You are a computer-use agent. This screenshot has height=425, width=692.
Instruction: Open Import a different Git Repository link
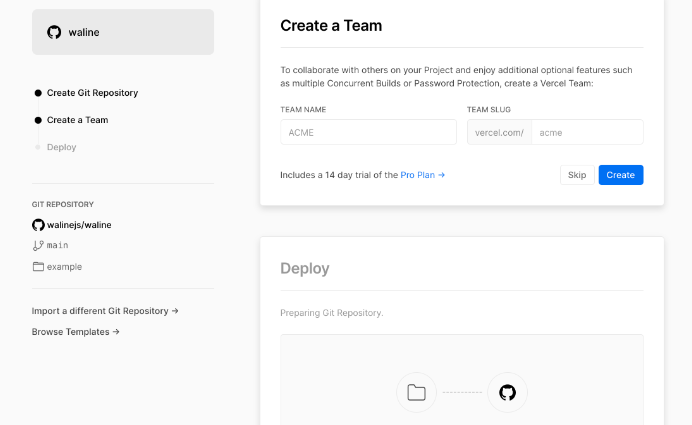click(x=105, y=311)
